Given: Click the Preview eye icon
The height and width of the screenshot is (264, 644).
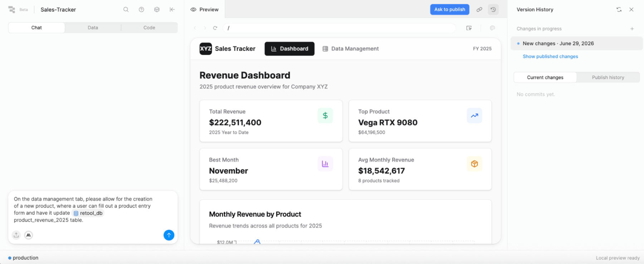Looking at the screenshot, I should pyautogui.click(x=193, y=10).
